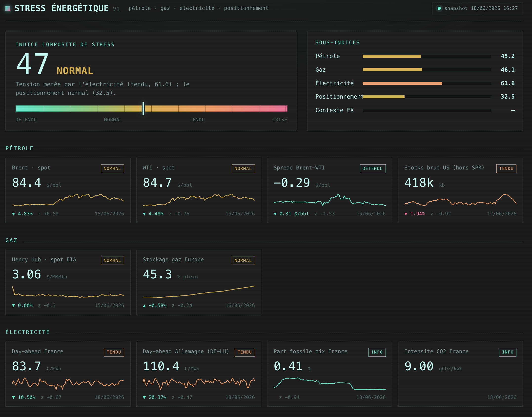Select the PÉTROLE section heading

(x=20, y=148)
